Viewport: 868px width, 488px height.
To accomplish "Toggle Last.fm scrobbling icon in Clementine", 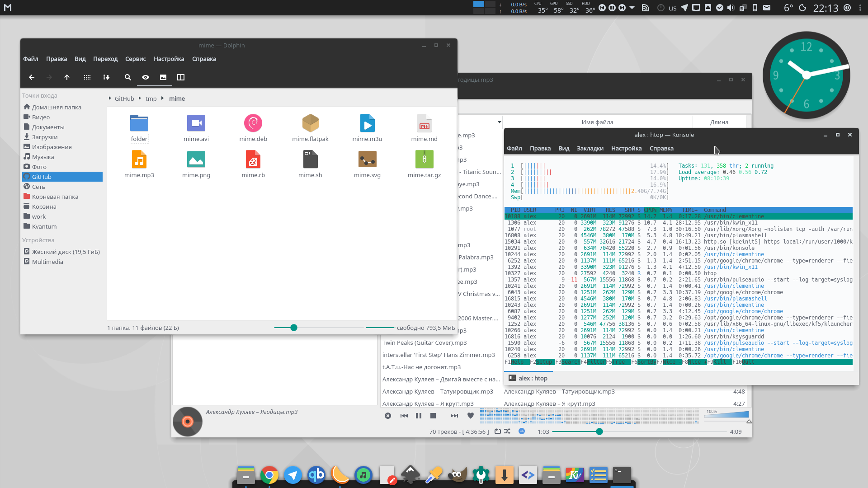I will click(522, 431).
